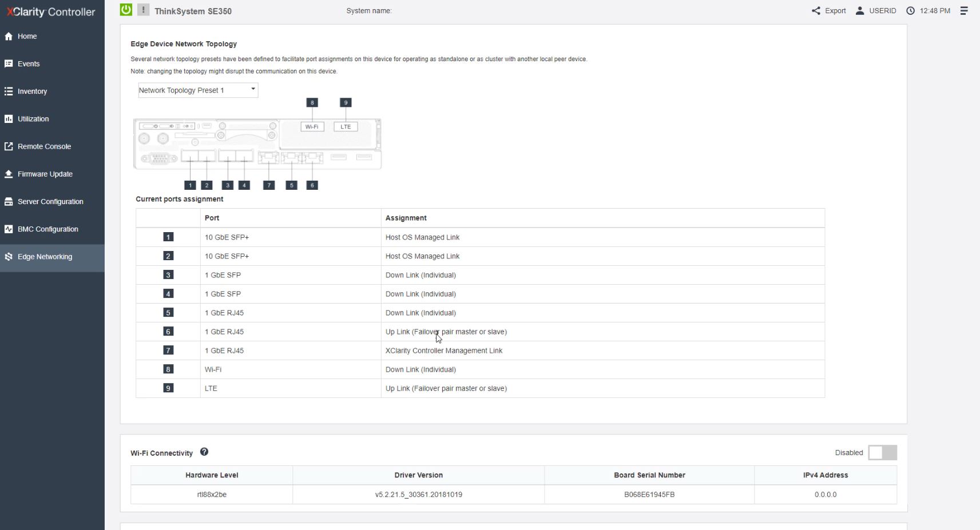Open the Network Topology Preset dropdown
The image size is (980, 530).
[198, 90]
